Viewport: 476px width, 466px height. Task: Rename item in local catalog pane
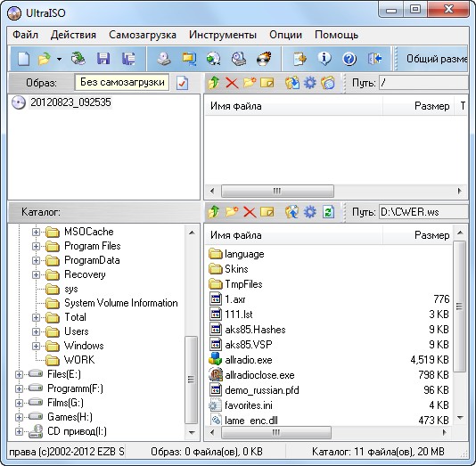pos(267,212)
